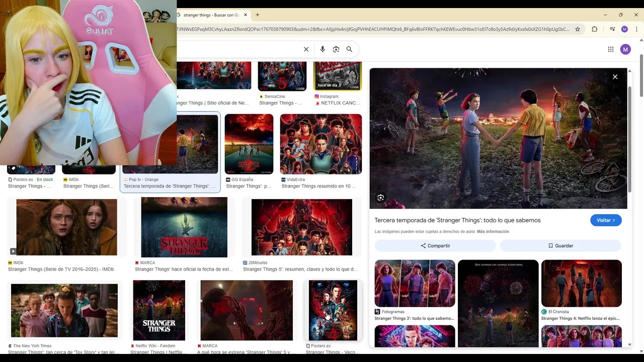This screenshot has width=644, height=362.
Task: Open the SensaCine poster thumbnail
Action: (282, 76)
